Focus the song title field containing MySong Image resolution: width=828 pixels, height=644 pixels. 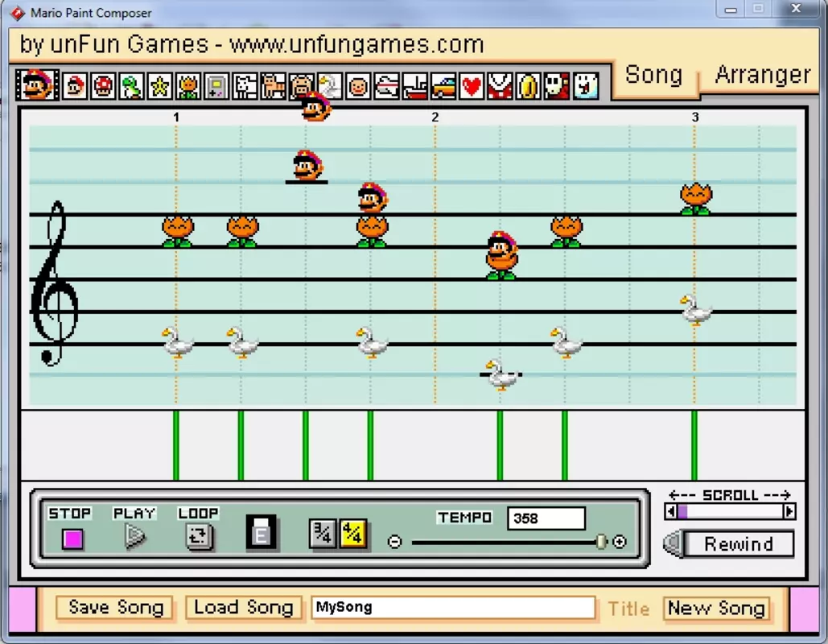tap(454, 608)
